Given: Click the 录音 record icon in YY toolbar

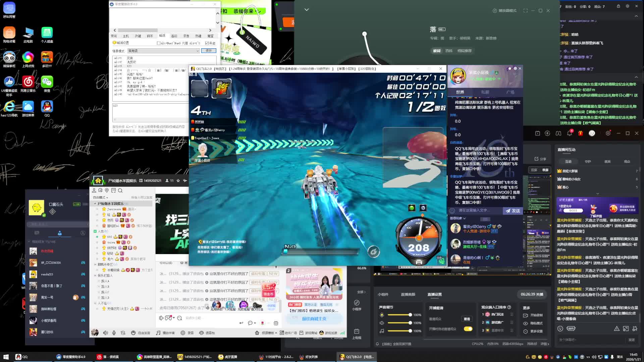Looking at the screenshot, I should (183, 333).
